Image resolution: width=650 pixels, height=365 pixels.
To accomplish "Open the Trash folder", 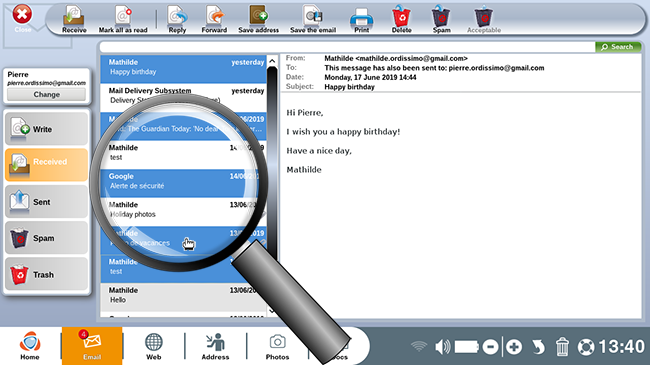I will click(46, 274).
